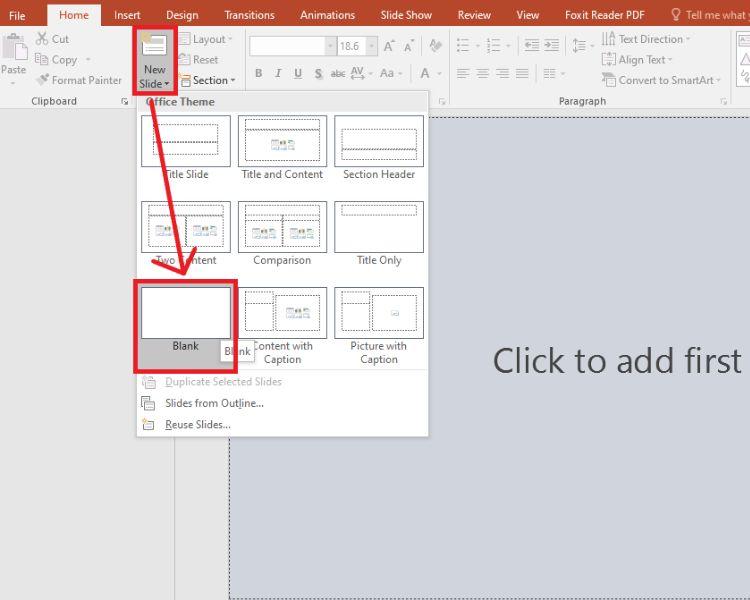Click Decrease Font Size icon
The height and width of the screenshot is (600, 750).
click(408, 46)
